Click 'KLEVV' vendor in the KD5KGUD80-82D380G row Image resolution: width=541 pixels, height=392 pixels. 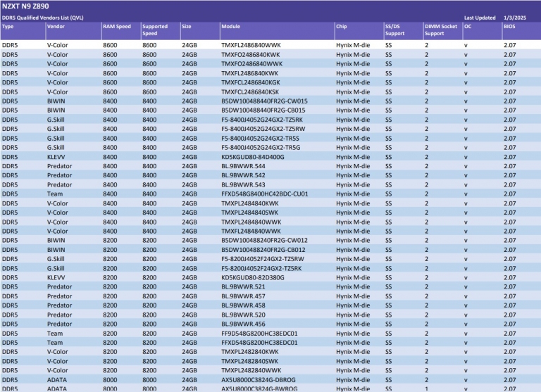pyautogui.click(x=56, y=277)
